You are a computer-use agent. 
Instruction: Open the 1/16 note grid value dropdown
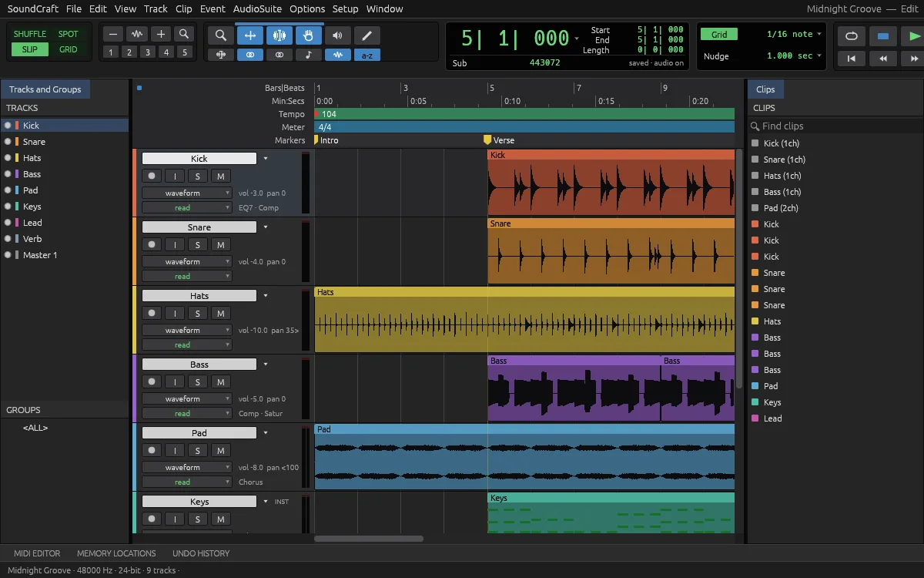(819, 34)
